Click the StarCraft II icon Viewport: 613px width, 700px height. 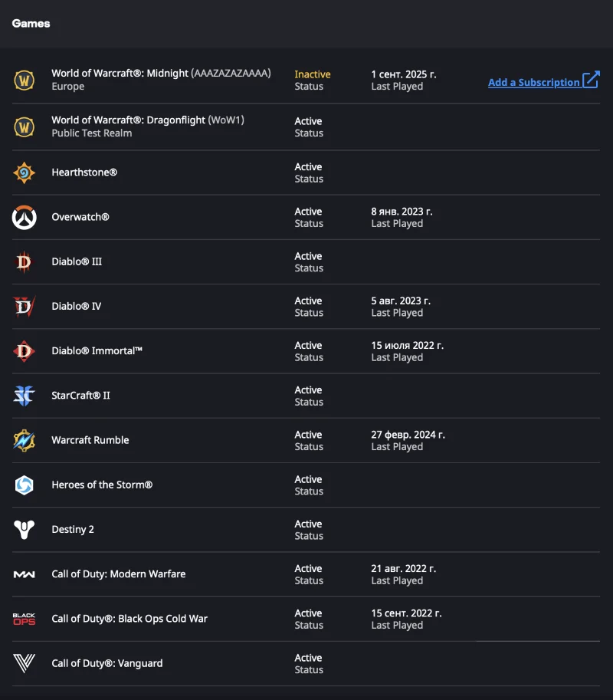pyautogui.click(x=25, y=396)
